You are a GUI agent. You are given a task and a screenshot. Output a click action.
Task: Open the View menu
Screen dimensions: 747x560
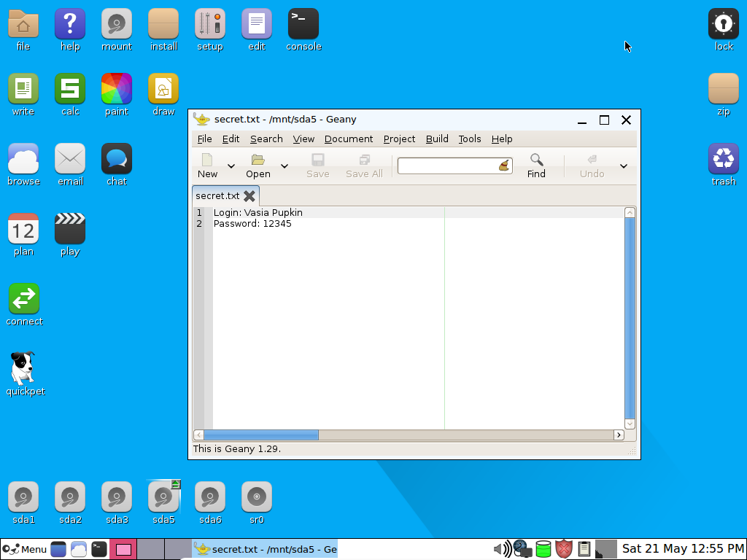303,139
